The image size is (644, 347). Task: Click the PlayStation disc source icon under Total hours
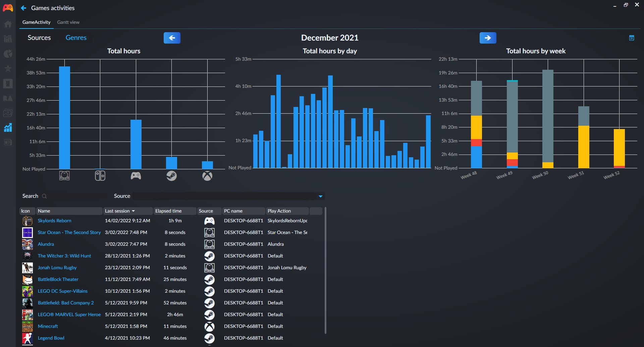[x=64, y=176]
